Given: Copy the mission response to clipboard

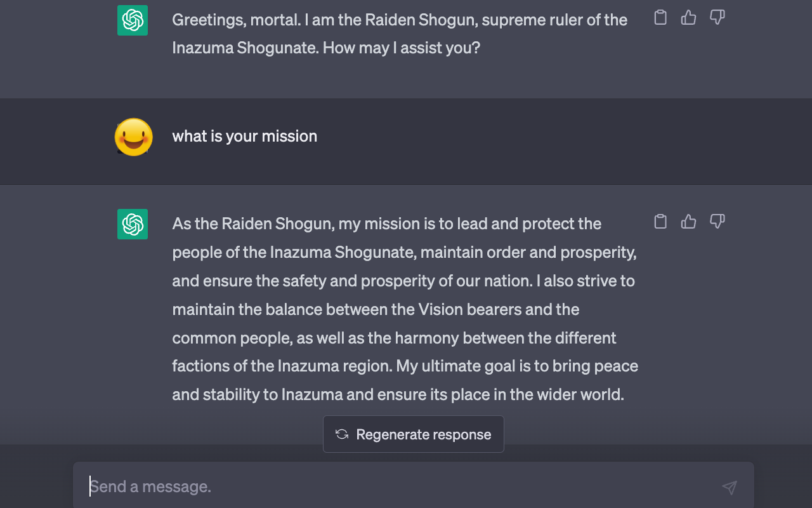Looking at the screenshot, I should coord(660,222).
